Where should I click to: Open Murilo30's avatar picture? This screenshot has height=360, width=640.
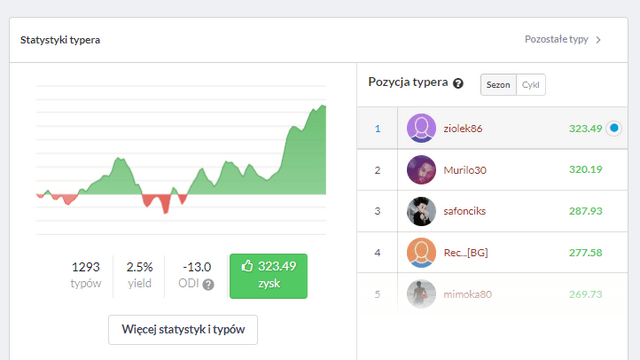click(x=421, y=170)
